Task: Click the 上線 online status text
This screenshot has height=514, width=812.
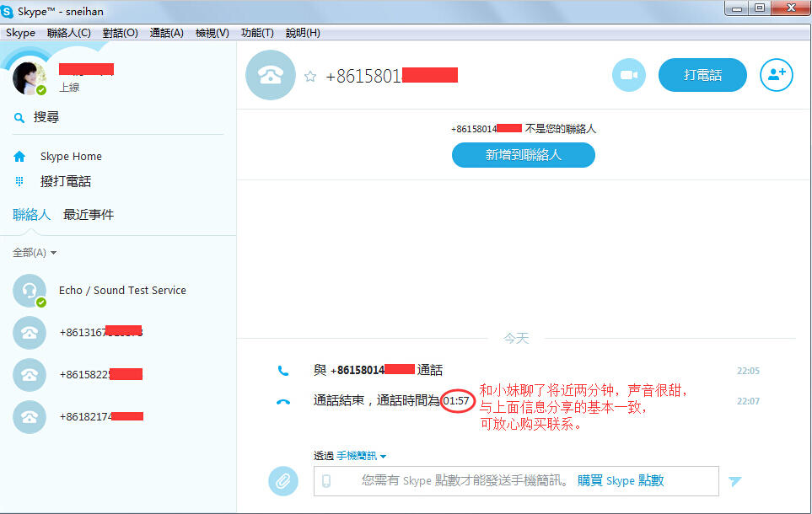Action: (x=69, y=88)
